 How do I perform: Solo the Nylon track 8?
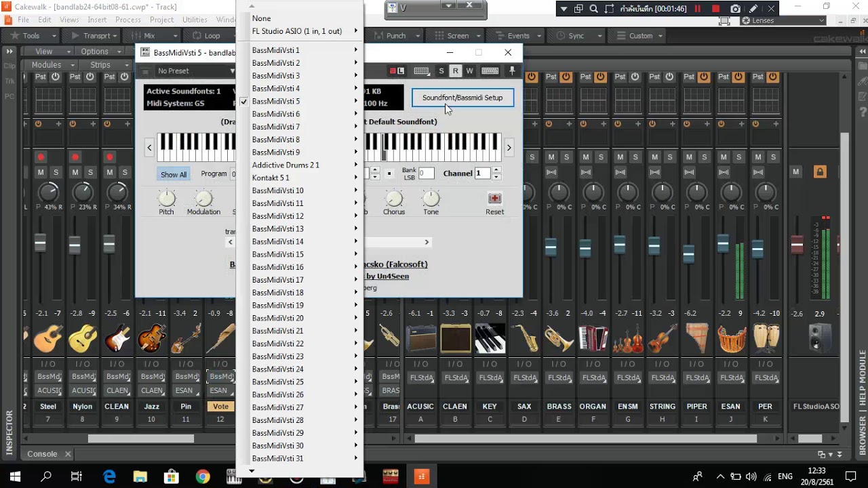click(91, 172)
